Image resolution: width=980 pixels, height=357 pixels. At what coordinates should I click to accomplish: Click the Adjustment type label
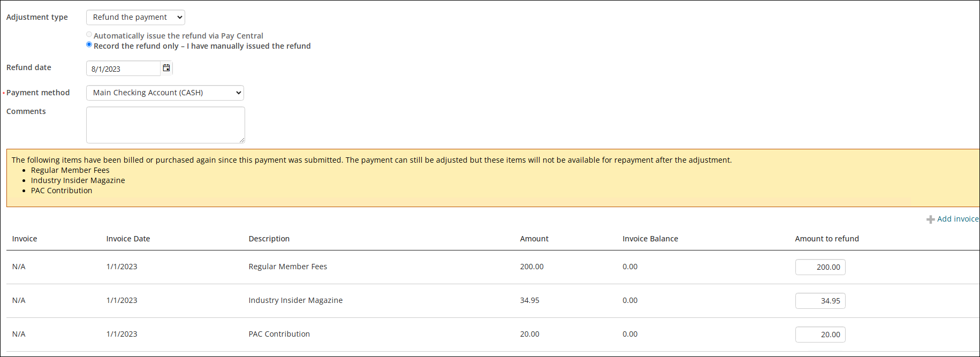pyautogui.click(x=37, y=17)
